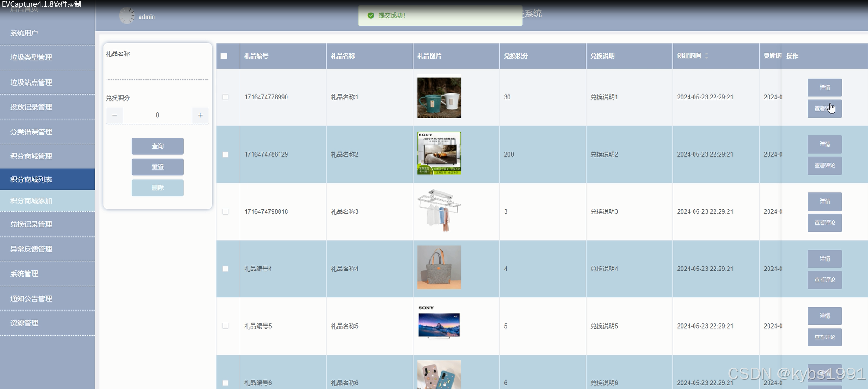Open 详情 for 礼品名称3
The width and height of the screenshot is (868, 389).
(825, 201)
